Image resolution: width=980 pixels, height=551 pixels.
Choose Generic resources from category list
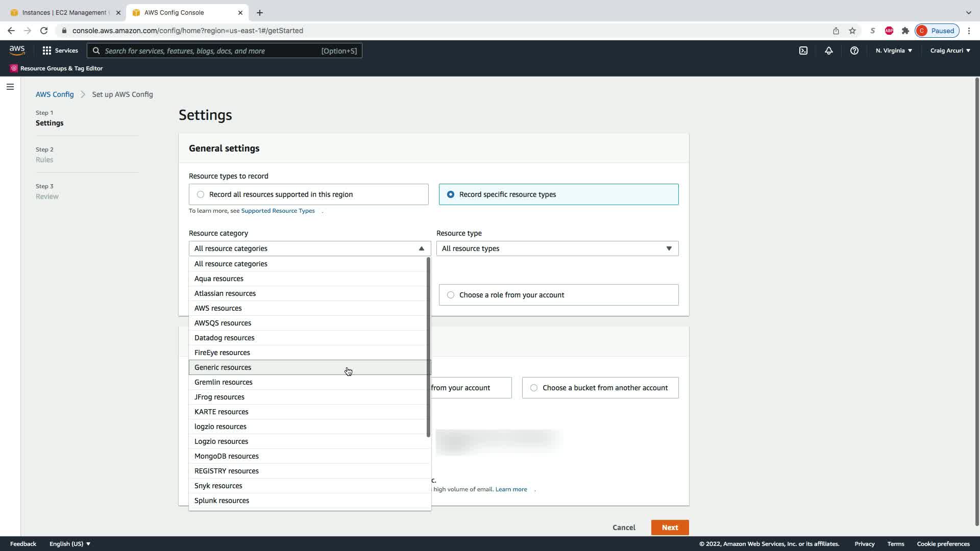tap(223, 367)
